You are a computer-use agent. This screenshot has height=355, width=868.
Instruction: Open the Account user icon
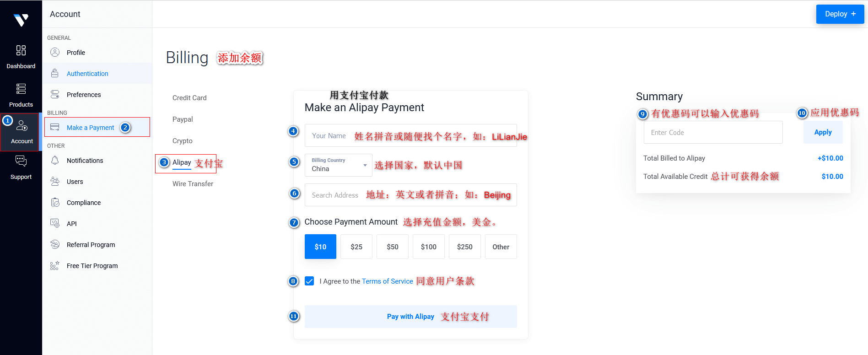(x=22, y=125)
